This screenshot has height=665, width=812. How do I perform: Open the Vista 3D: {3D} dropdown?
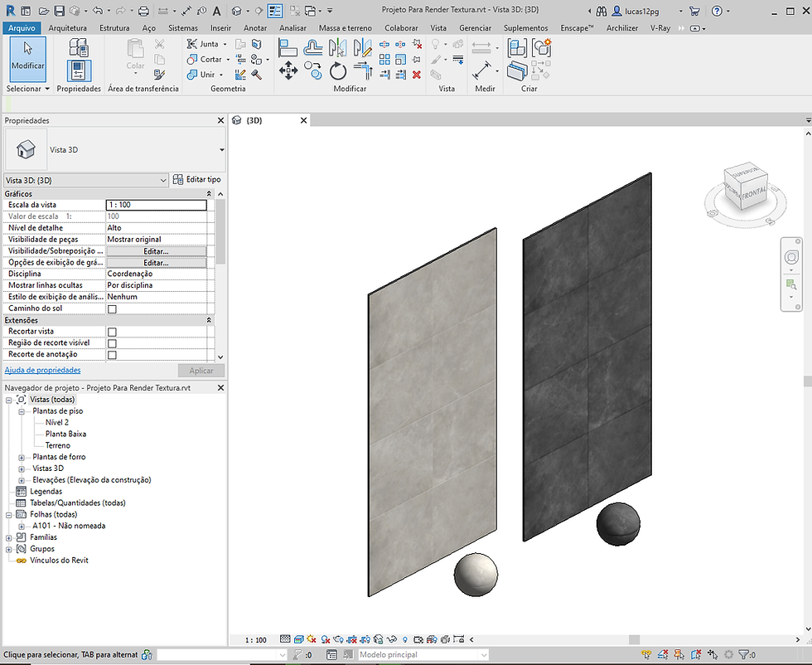click(x=86, y=181)
